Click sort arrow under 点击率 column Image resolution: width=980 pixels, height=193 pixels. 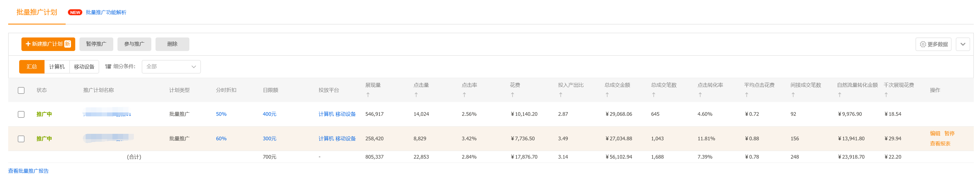pos(464,95)
